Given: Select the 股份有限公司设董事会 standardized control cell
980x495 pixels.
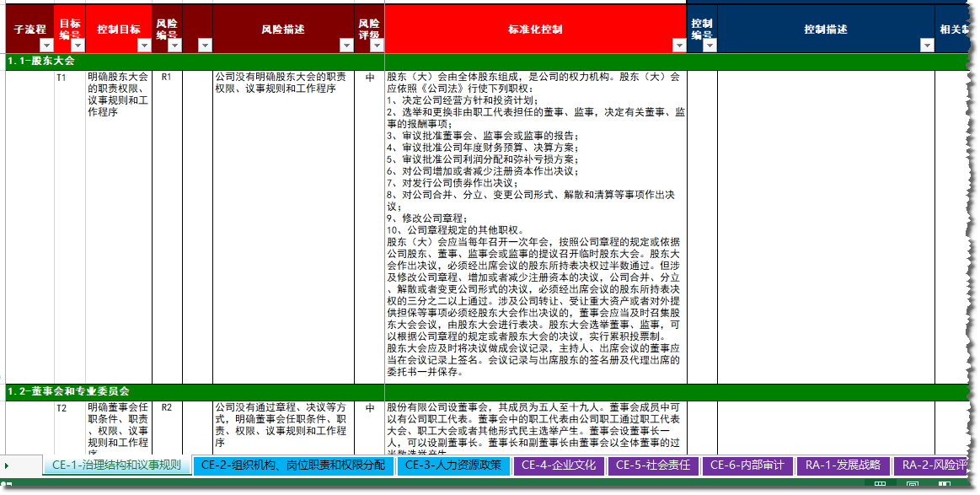Looking at the screenshot, I should point(536,428).
